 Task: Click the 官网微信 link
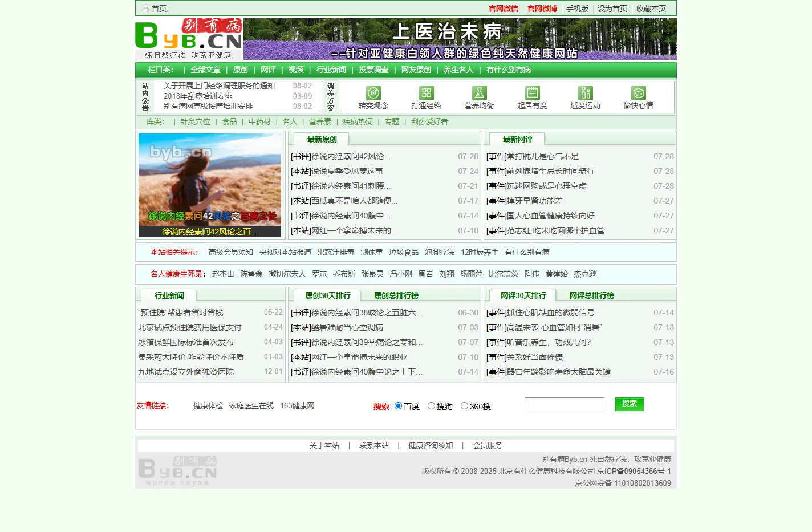coord(504,9)
